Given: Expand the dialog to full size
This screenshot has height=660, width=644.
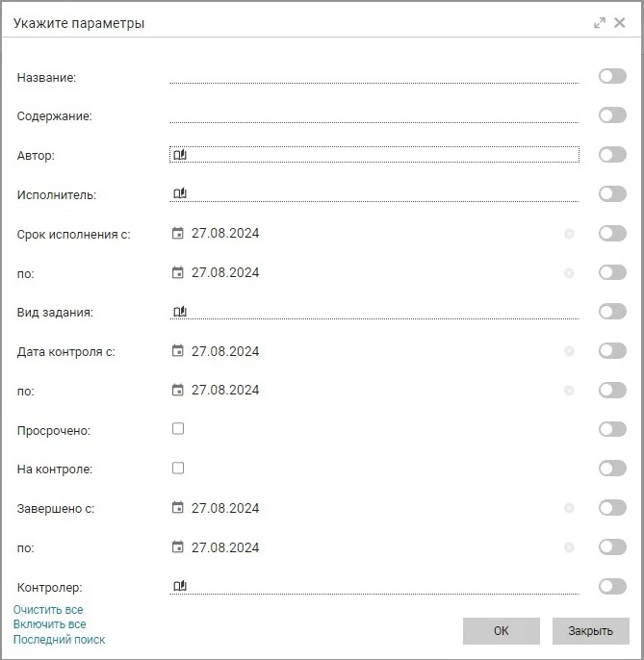Looking at the screenshot, I should 600,23.
